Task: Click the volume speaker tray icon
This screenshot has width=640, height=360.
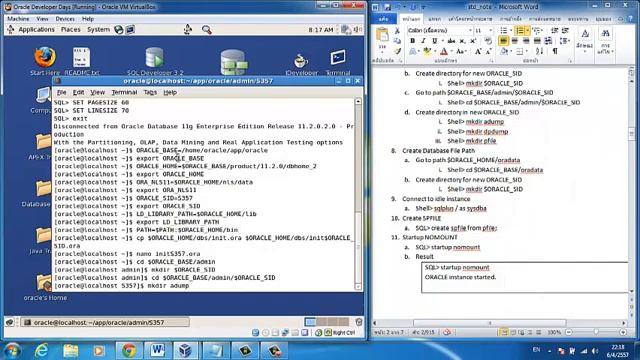Action: [595, 351]
